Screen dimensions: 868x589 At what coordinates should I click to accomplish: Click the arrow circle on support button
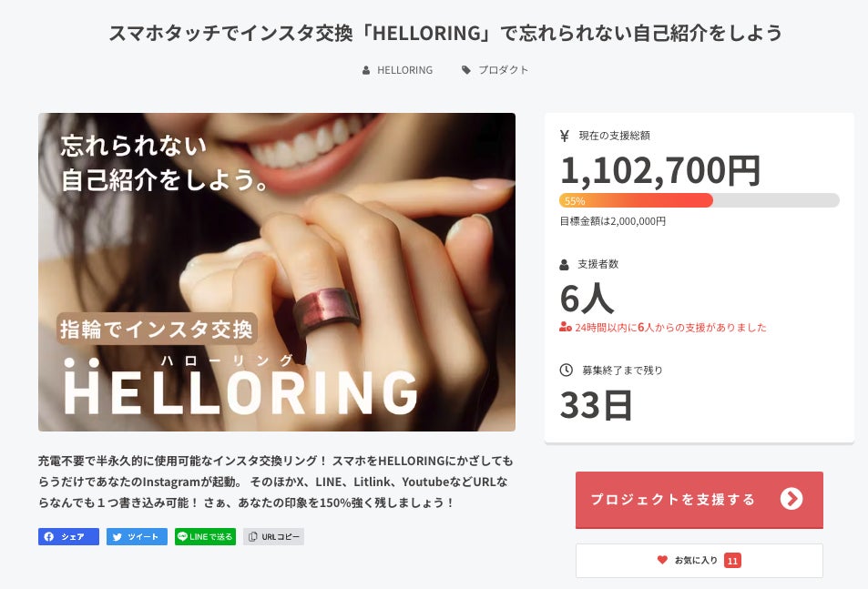pyautogui.click(x=791, y=499)
